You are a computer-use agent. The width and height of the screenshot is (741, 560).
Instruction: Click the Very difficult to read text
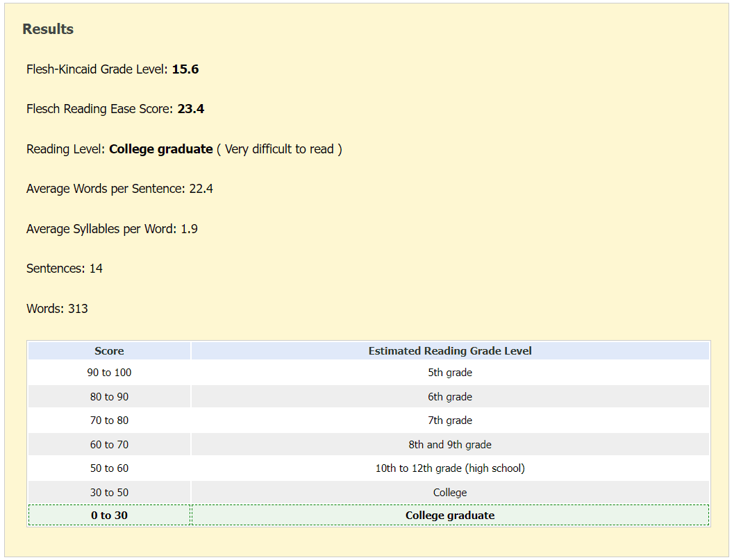pyautogui.click(x=279, y=149)
